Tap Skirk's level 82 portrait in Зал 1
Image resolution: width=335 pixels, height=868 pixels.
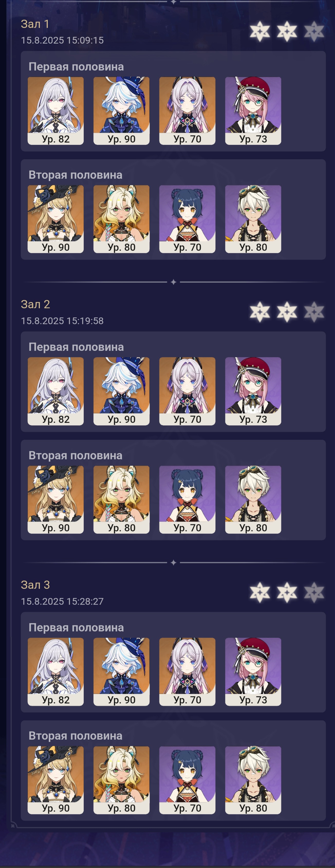56,111
